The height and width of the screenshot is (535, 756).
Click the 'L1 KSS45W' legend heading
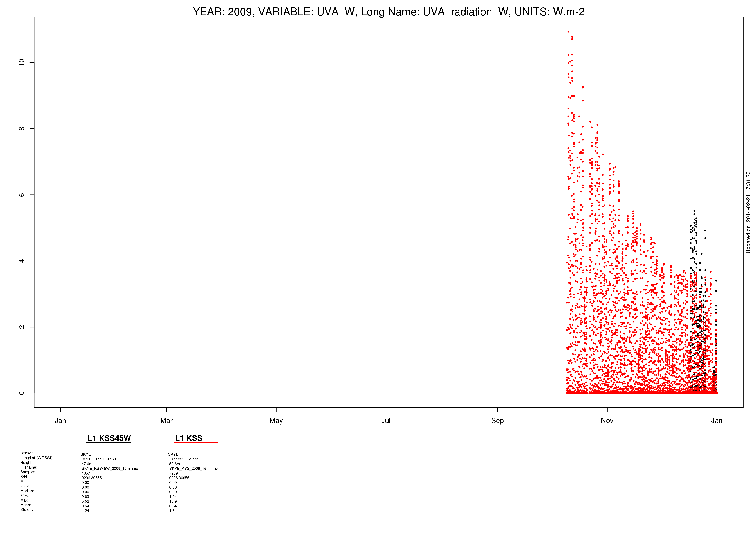[109, 438]
